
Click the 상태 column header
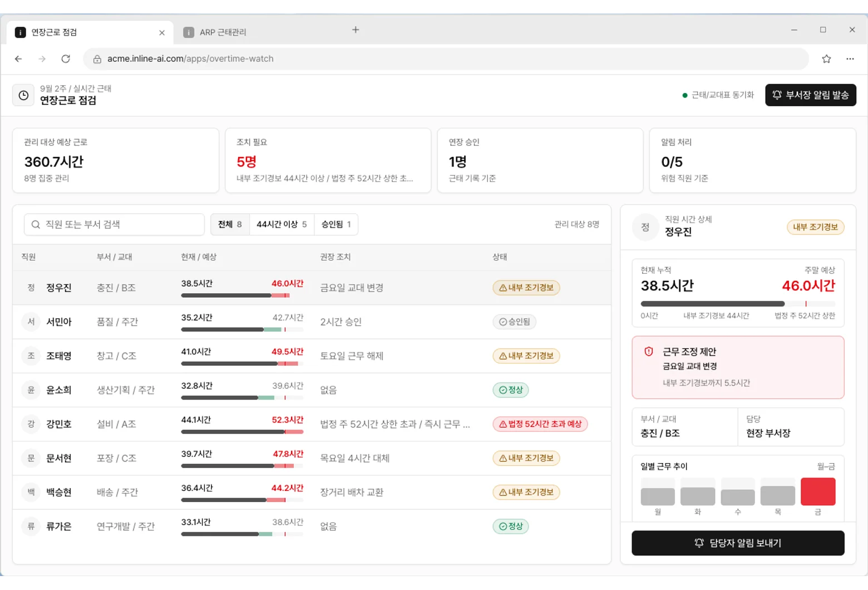[500, 257]
